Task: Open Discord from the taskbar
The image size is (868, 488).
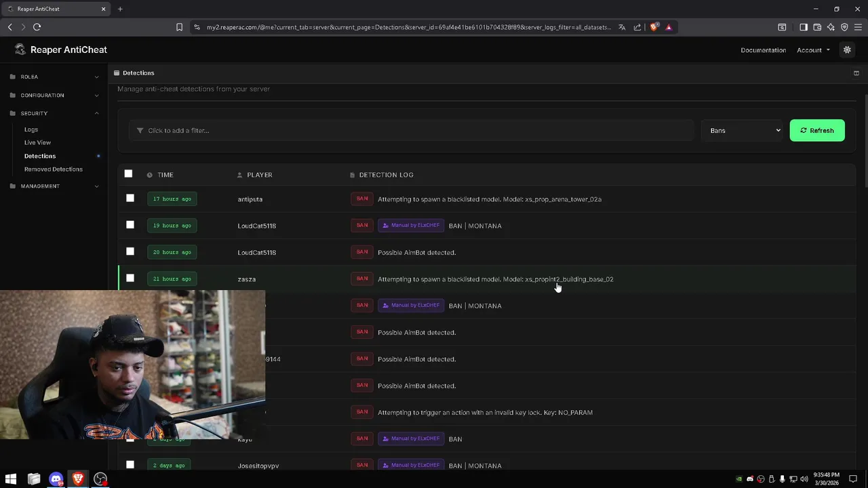Action: (56, 479)
